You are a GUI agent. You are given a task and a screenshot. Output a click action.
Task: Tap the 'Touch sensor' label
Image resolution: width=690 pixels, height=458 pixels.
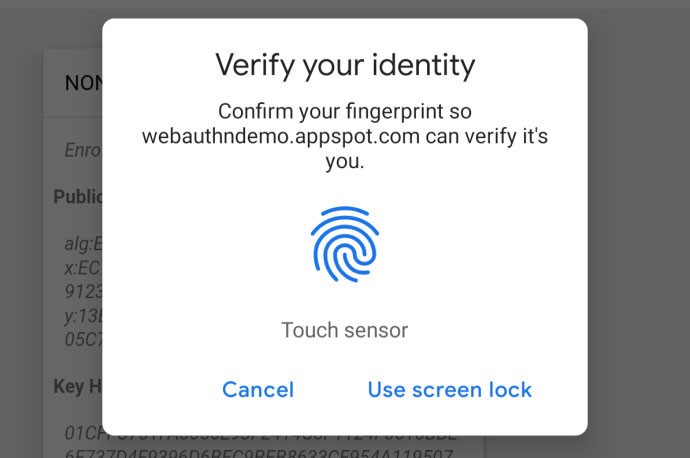coord(345,330)
